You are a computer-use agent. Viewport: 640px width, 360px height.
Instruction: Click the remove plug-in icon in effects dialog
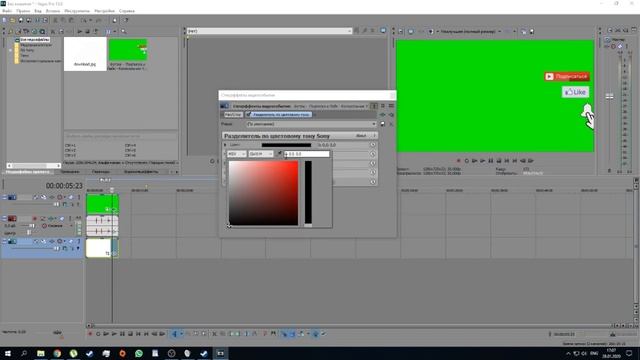(x=391, y=115)
